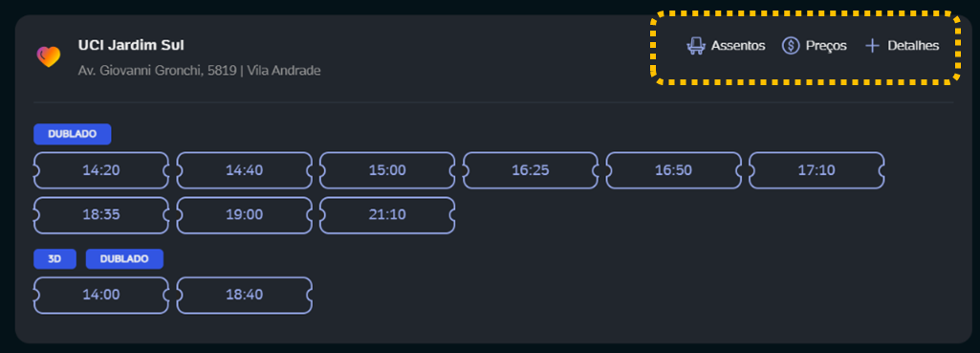
Task: Click the seat icon for Assentos
Action: click(696, 46)
